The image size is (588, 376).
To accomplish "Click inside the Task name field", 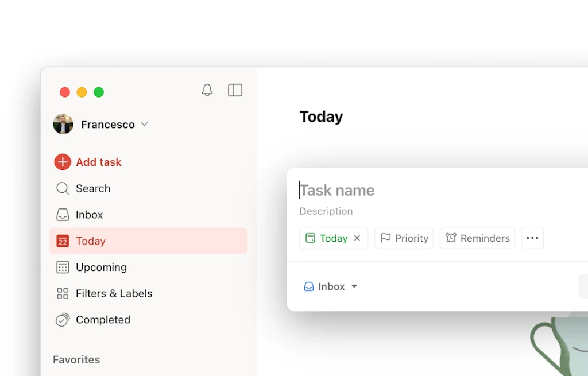I will (337, 190).
